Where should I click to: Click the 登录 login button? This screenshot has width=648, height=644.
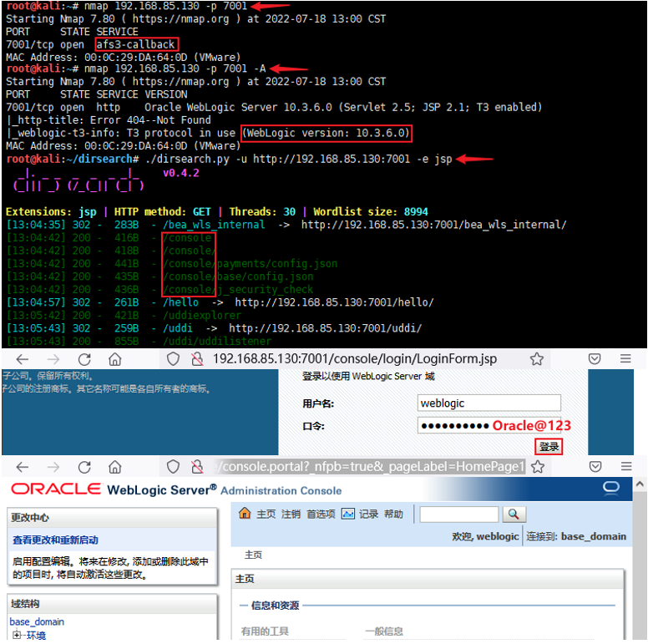click(x=549, y=447)
